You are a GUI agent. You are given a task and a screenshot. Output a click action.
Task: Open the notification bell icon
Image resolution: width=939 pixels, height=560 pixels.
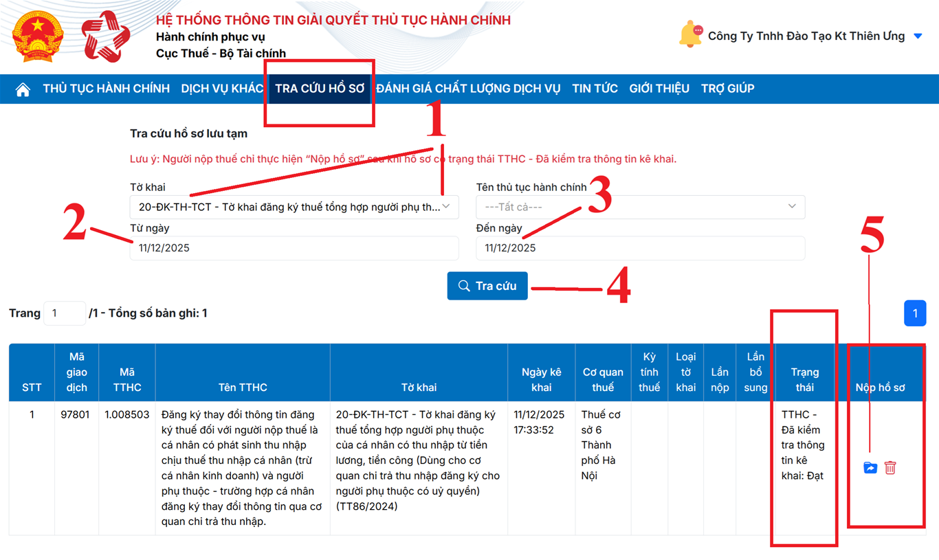pyautogui.click(x=689, y=35)
